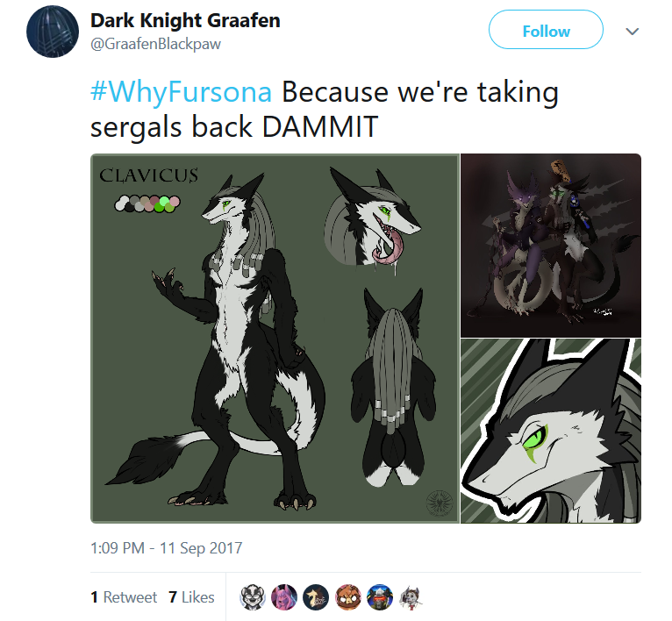Open the dark two-character artwork image
The height and width of the screenshot is (621, 672).
point(551,245)
